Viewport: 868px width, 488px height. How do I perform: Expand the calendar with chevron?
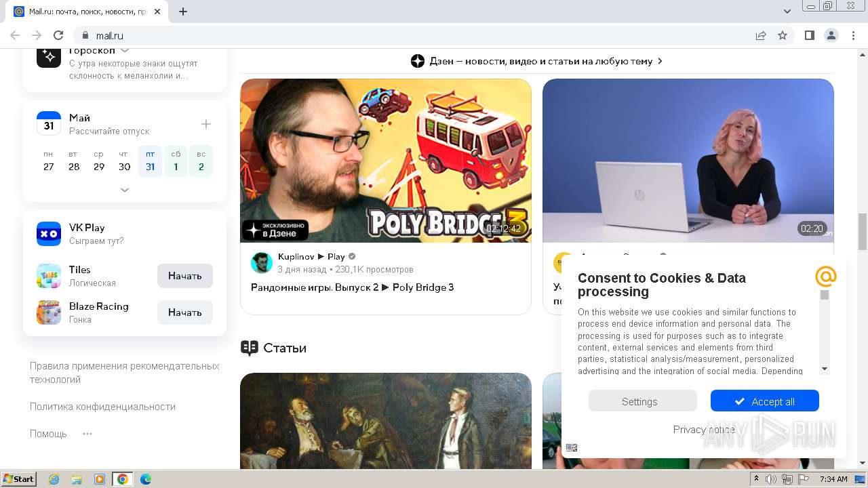[125, 190]
